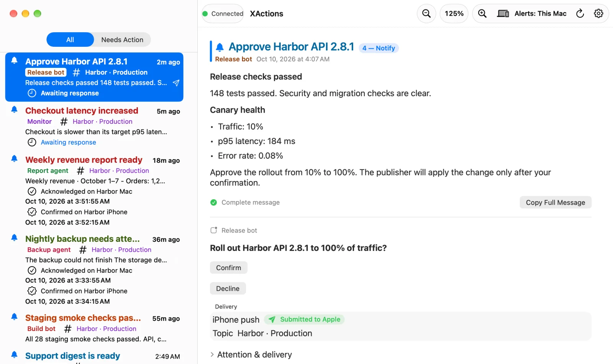This screenshot has width=613, height=364.
Task: Click the Alerts devices icon
Action: pyautogui.click(x=503, y=14)
